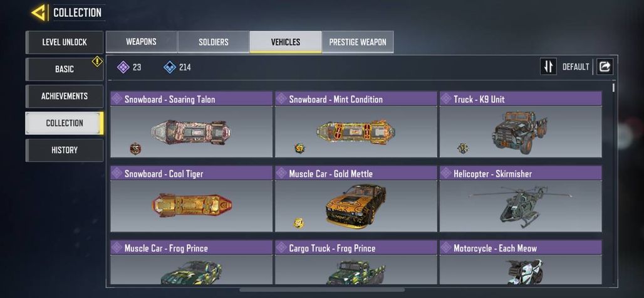Open the History section
644x298 pixels.
point(65,150)
